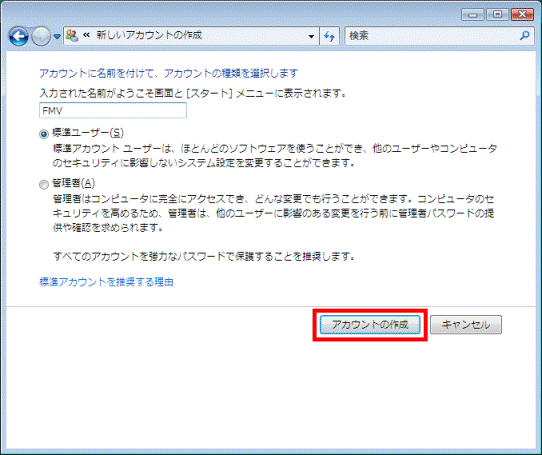Minimize the window

[473, 15]
